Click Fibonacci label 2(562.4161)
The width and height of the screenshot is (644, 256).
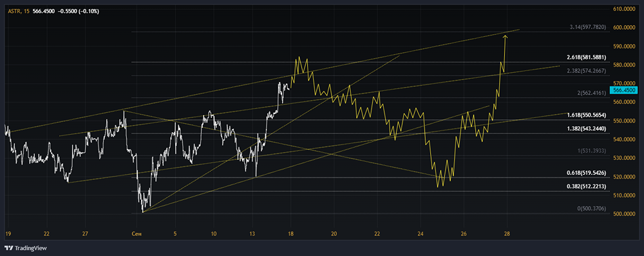(592, 93)
